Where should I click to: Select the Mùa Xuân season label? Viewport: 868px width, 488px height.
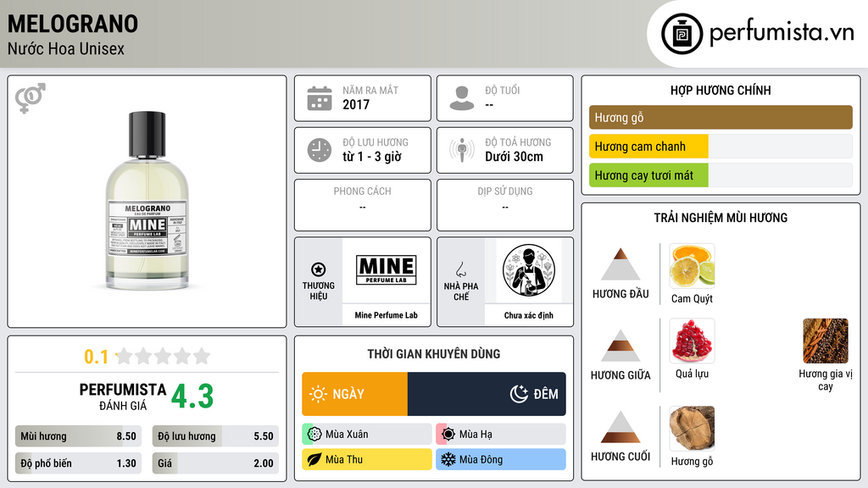(347, 435)
